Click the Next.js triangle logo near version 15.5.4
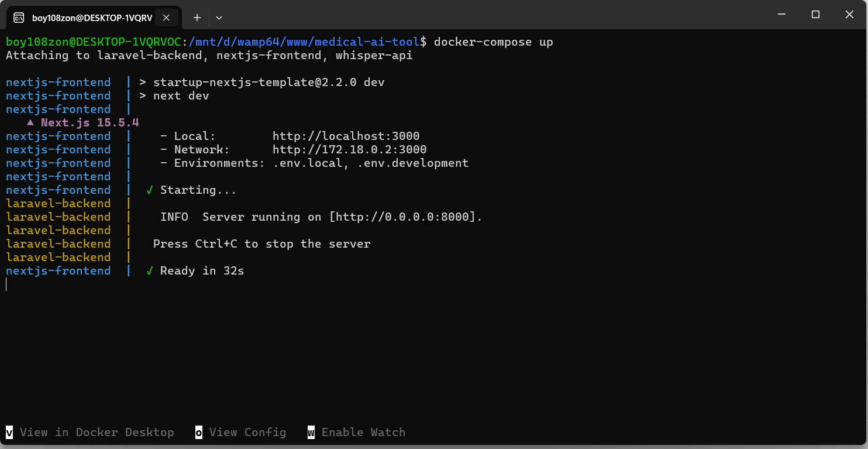 30,122
